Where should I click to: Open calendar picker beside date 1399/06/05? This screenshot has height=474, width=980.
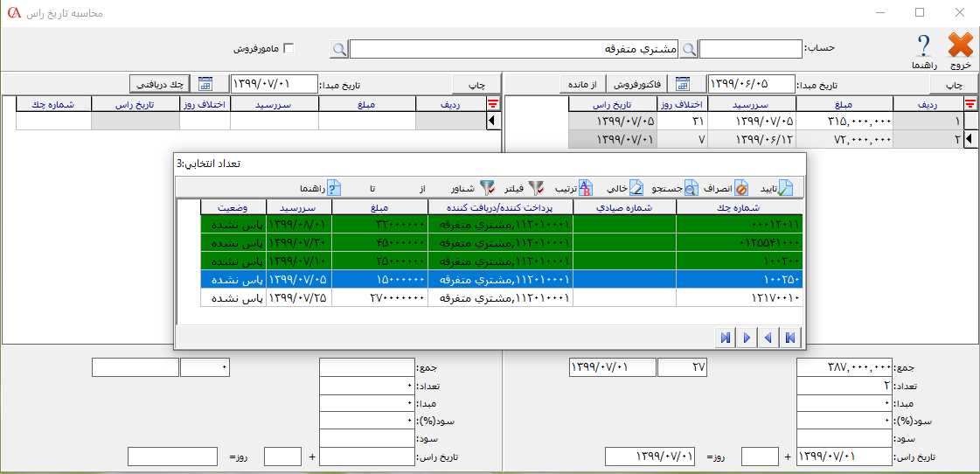tap(683, 84)
